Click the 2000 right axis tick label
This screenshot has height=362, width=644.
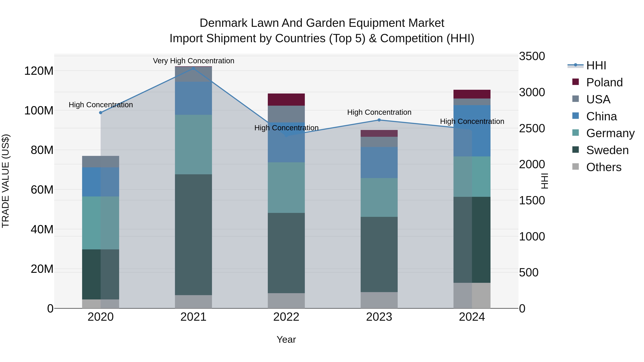coord(532,164)
